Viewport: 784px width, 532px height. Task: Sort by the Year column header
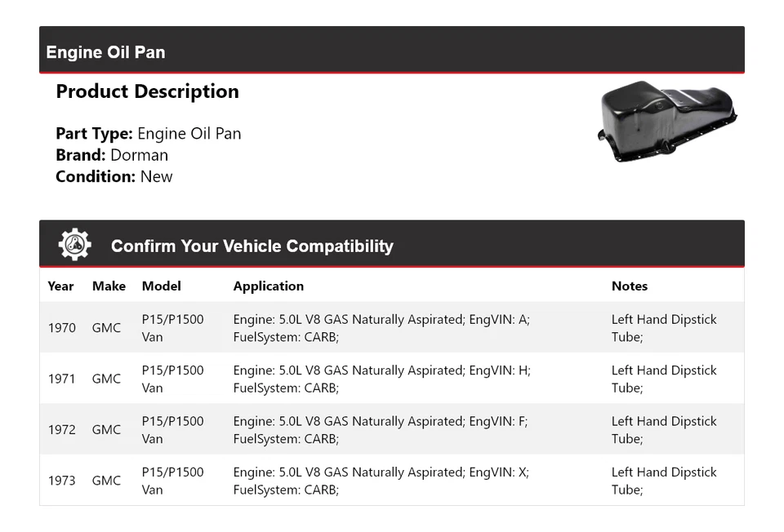(60, 286)
